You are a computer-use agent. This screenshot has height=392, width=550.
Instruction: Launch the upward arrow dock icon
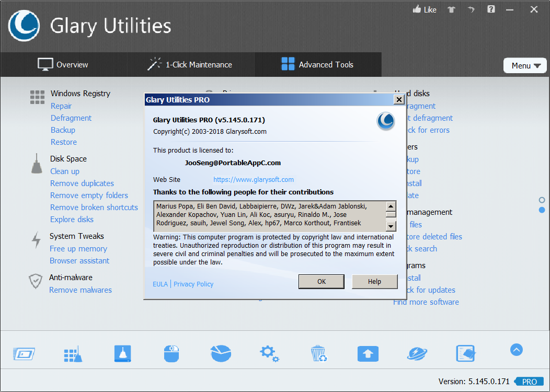point(368,354)
